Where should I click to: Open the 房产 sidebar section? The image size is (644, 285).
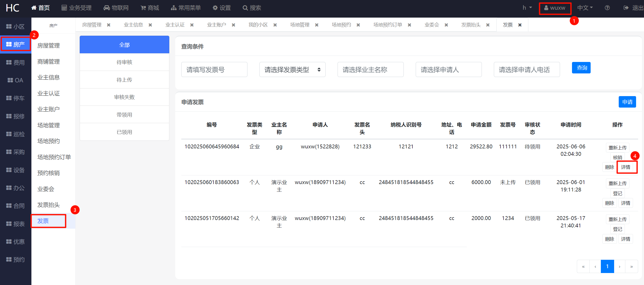click(16, 44)
